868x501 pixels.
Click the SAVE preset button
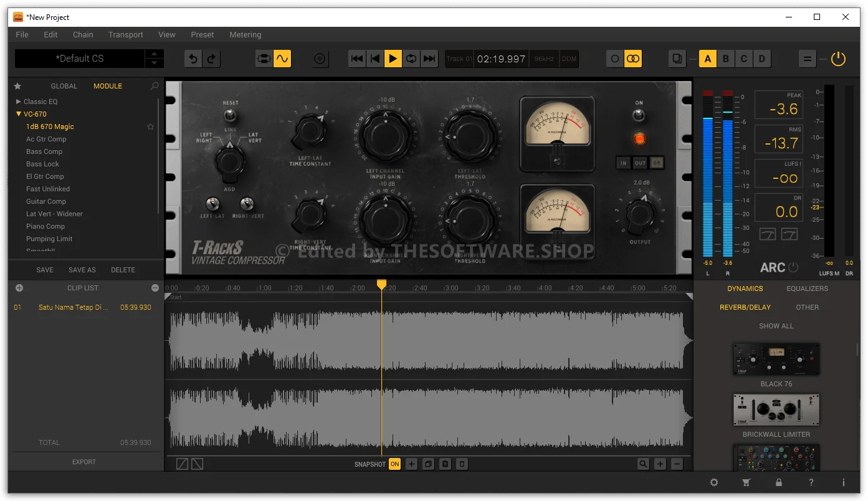pyautogui.click(x=45, y=270)
